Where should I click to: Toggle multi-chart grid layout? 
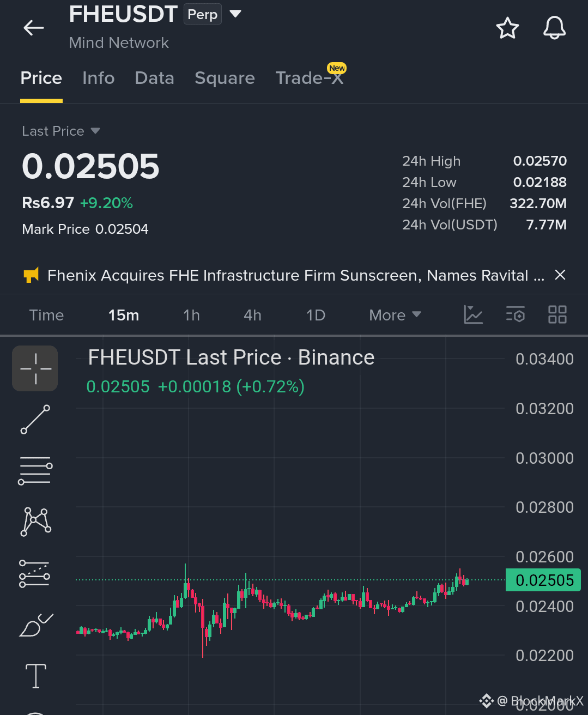(557, 314)
